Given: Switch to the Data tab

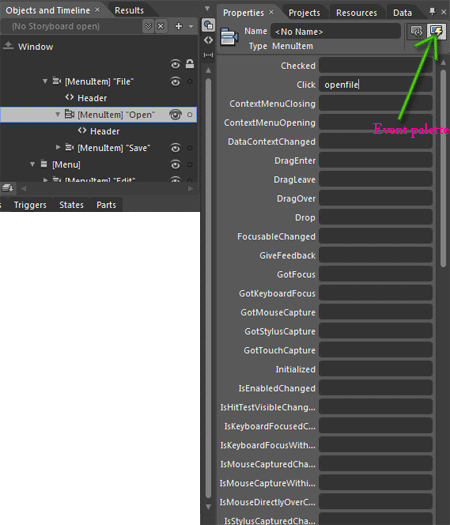Looking at the screenshot, I should click(x=402, y=13).
